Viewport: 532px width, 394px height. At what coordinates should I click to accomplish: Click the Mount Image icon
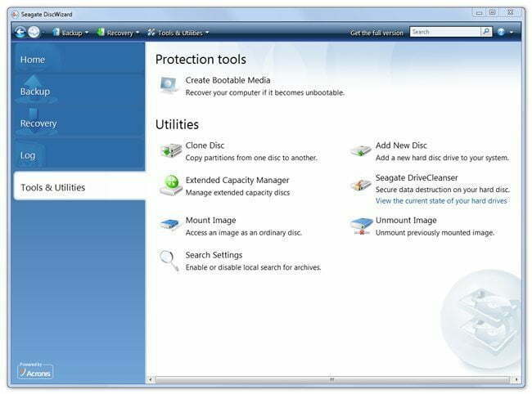coord(169,224)
